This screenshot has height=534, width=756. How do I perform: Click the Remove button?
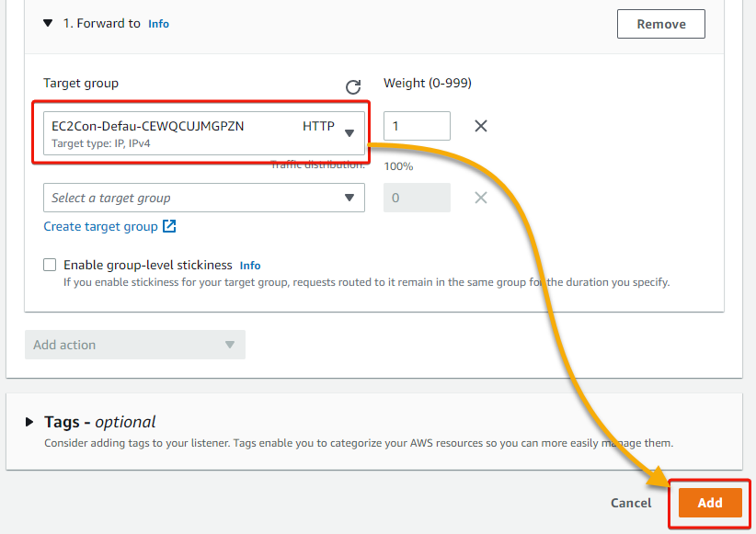[661, 24]
